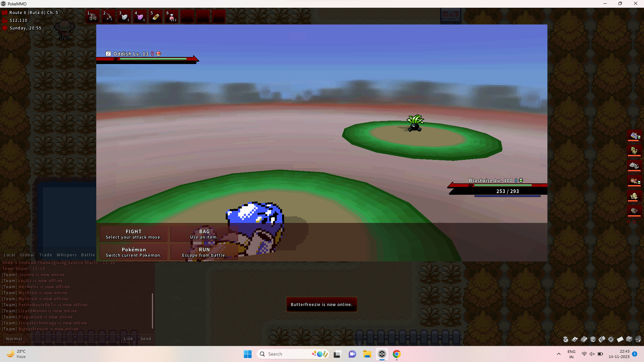The height and width of the screenshot is (362, 644).
Task: Switch to the Local chat tab
Action: point(9,255)
